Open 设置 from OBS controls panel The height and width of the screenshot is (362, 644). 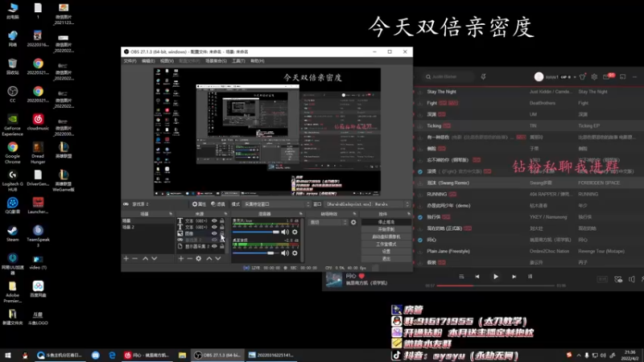tap(386, 251)
